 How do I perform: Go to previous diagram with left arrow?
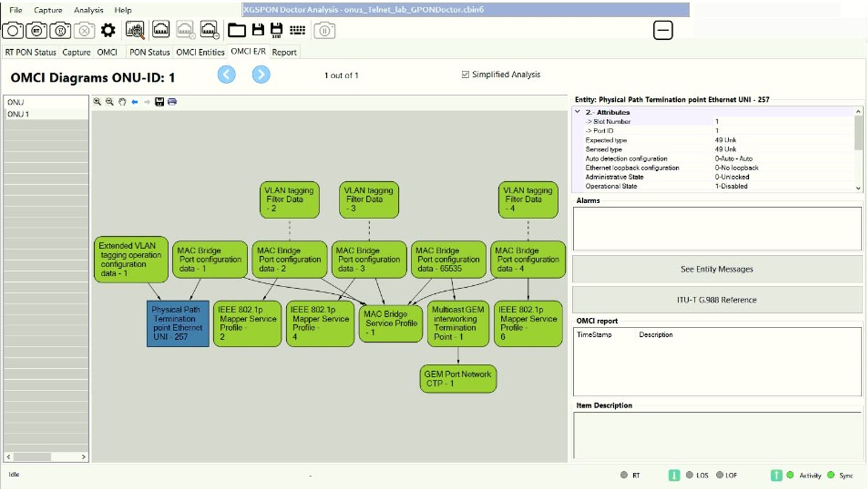226,74
